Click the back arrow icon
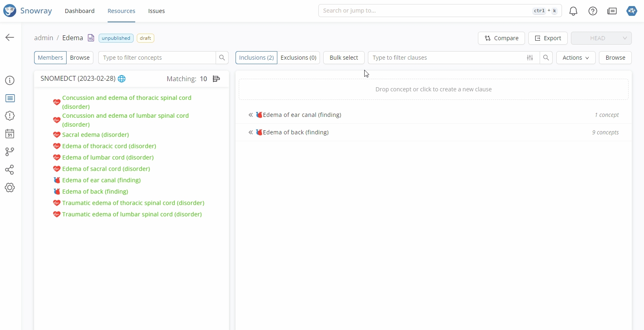The image size is (644, 330). click(x=10, y=37)
